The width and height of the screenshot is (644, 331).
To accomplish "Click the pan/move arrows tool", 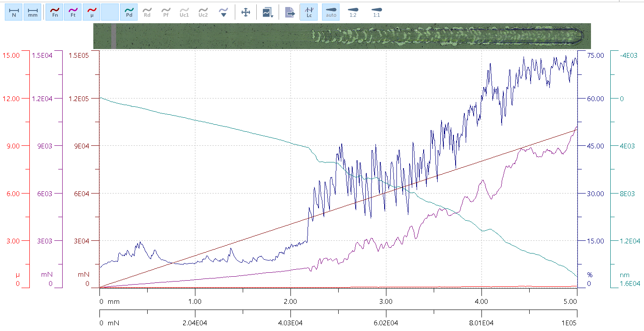I will coord(246,12).
